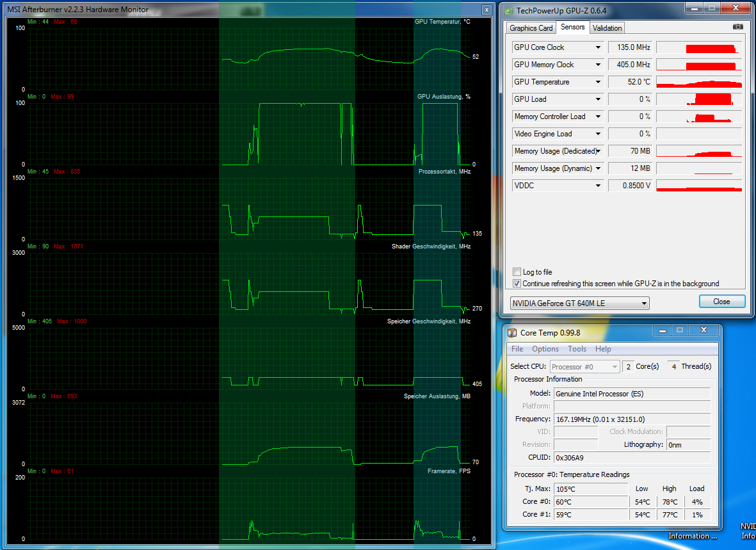Click the Core Temp Model text field
This screenshot has height=550, width=756.
[631, 394]
